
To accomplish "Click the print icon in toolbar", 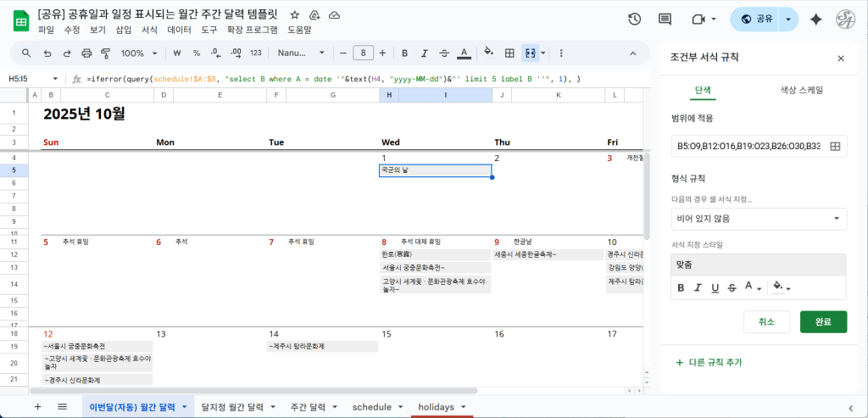I will pyautogui.click(x=87, y=53).
